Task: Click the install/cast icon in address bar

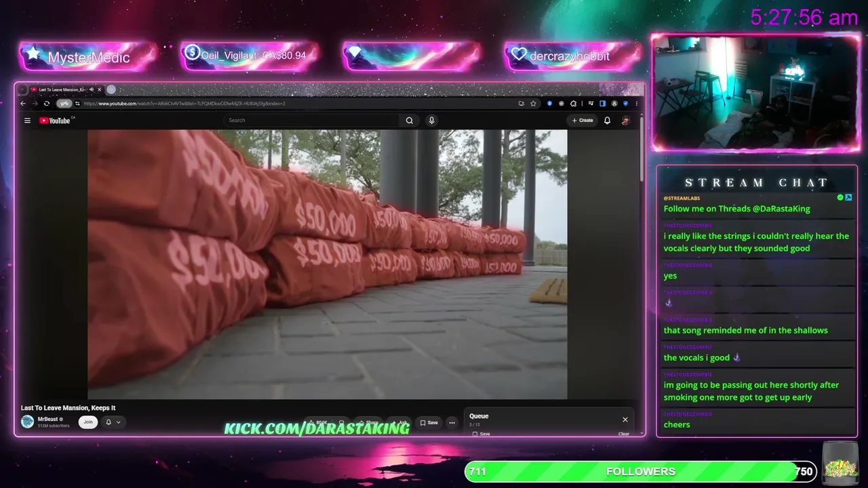Action: (521, 104)
